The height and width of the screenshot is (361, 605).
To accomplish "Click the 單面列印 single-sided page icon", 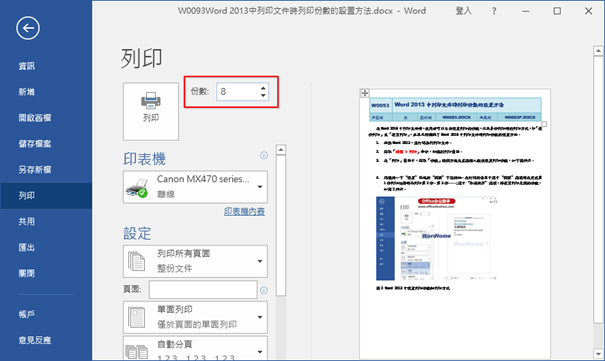I will 136,317.
